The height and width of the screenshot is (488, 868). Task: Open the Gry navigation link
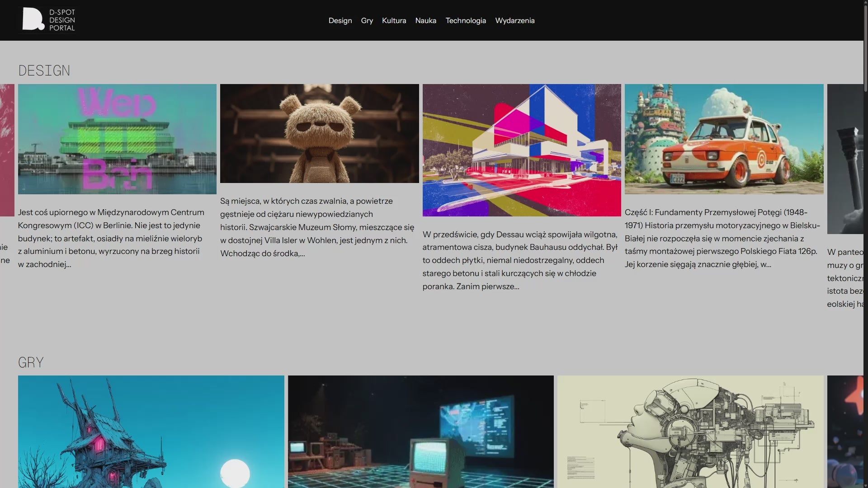367,20
